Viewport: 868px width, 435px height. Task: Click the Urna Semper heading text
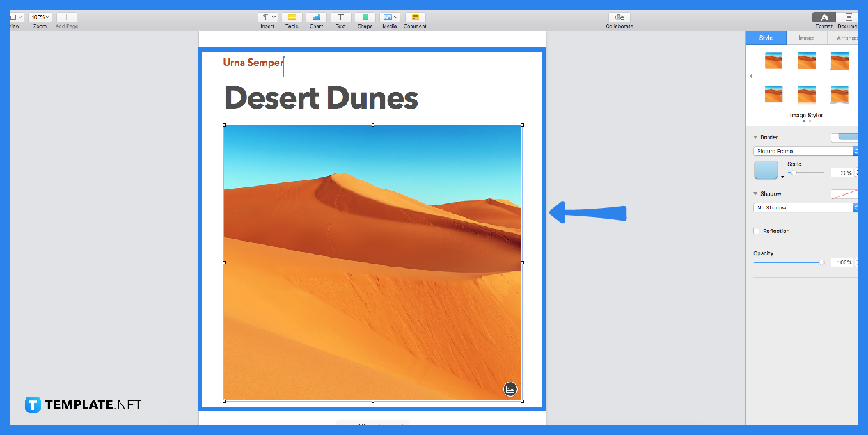(253, 63)
